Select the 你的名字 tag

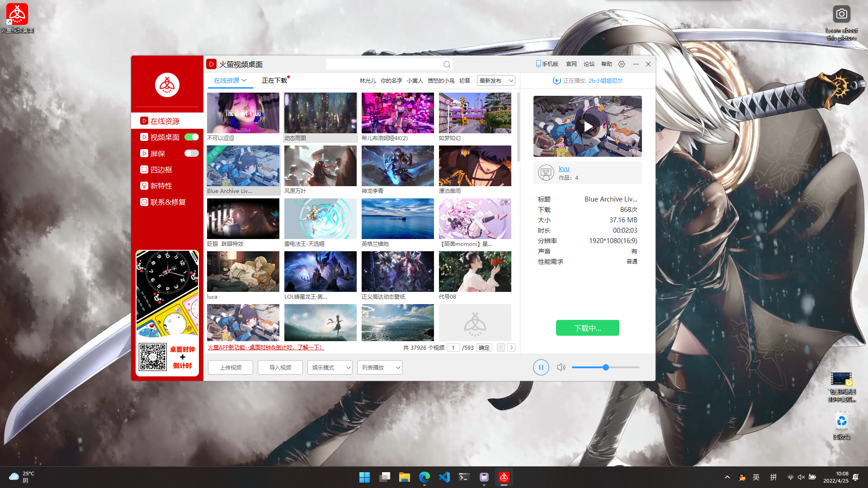click(392, 81)
